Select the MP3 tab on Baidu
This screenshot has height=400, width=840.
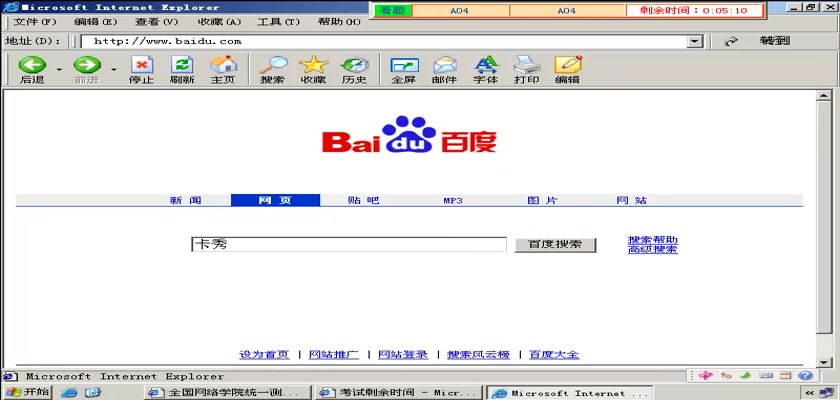point(453,201)
